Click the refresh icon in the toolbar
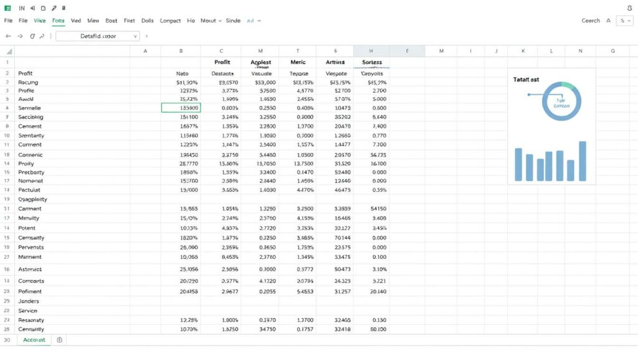 tap(32, 36)
